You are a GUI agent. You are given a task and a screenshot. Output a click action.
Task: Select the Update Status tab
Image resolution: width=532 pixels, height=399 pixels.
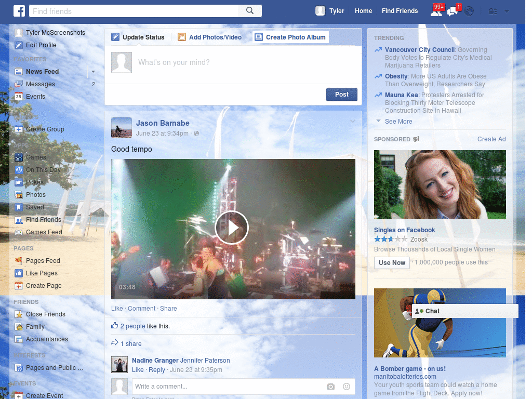tap(138, 37)
